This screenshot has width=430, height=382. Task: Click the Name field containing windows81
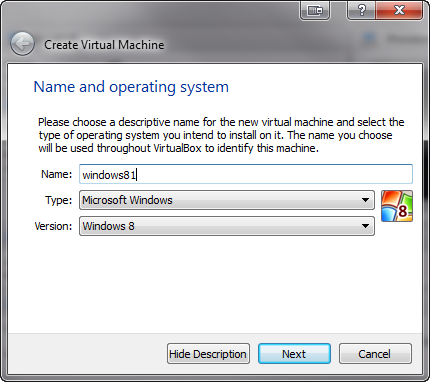[246, 174]
